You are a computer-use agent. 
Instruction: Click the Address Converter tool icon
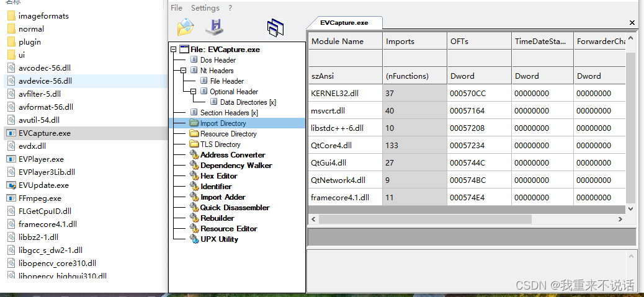(x=194, y=155)
